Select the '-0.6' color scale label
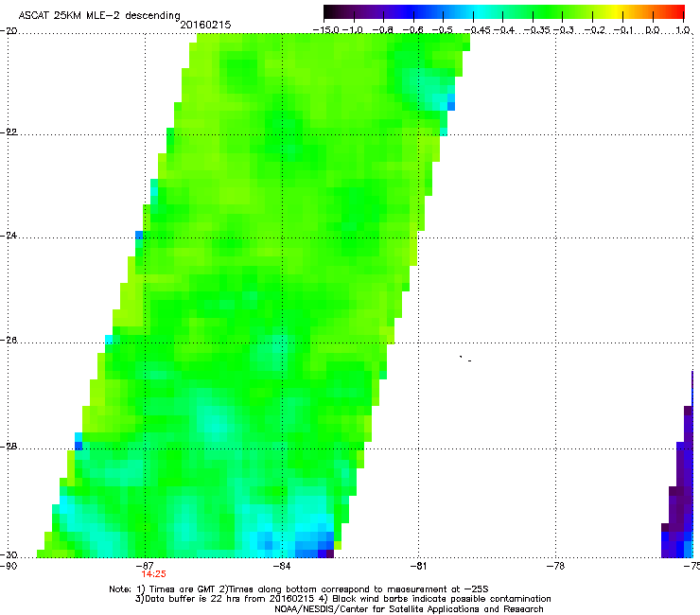Image resolution: width=700 pixels, height=615 pixels. (x=413, y=30)
